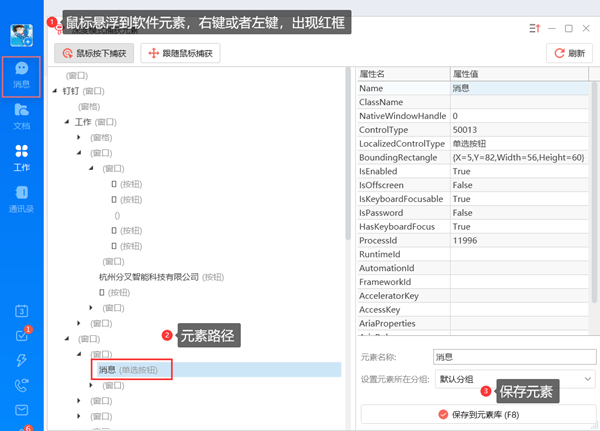Select the IsOffscreen property row
The image size is (600, 431).
pyautogui.click(x=473, y=185)
